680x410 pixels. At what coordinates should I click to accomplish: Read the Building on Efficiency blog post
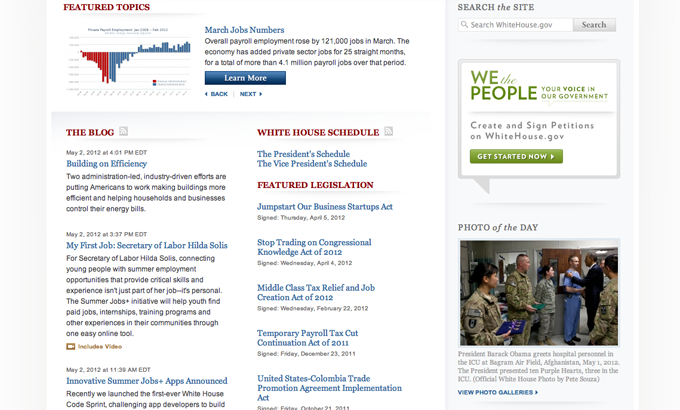(106, 163)
